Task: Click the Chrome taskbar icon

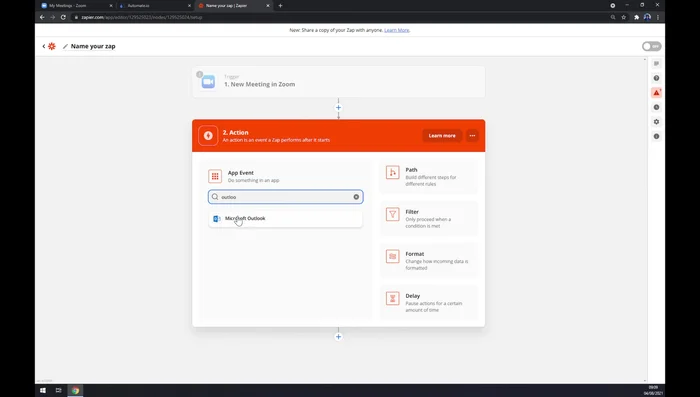Action: 75,390
